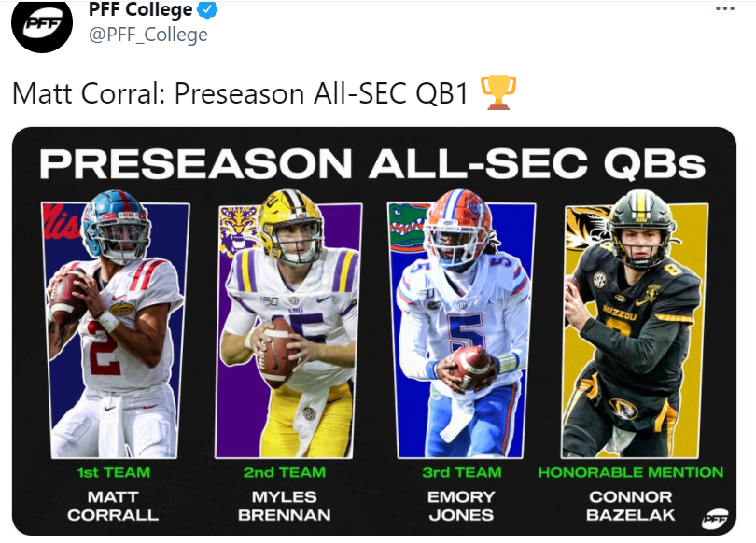The width and height of the screenshot is (756, 543).
Task: Click the green "1st TEAM" label
Action: click(114, 473)
